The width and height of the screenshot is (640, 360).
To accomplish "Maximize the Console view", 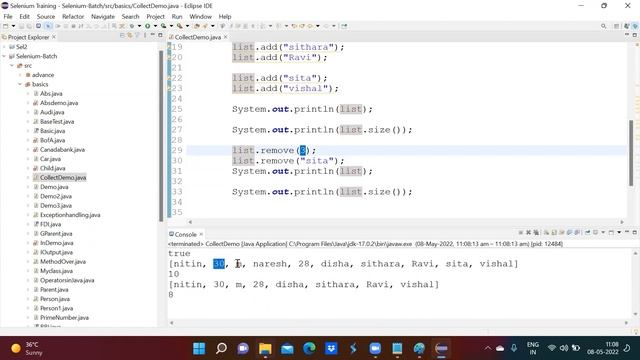I will pos(635,232).
